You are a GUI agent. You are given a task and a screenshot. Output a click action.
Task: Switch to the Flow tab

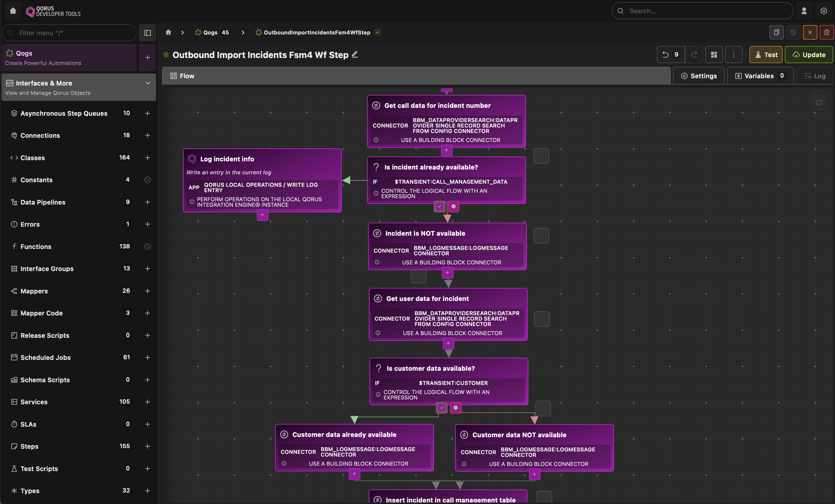pos(416,76)
